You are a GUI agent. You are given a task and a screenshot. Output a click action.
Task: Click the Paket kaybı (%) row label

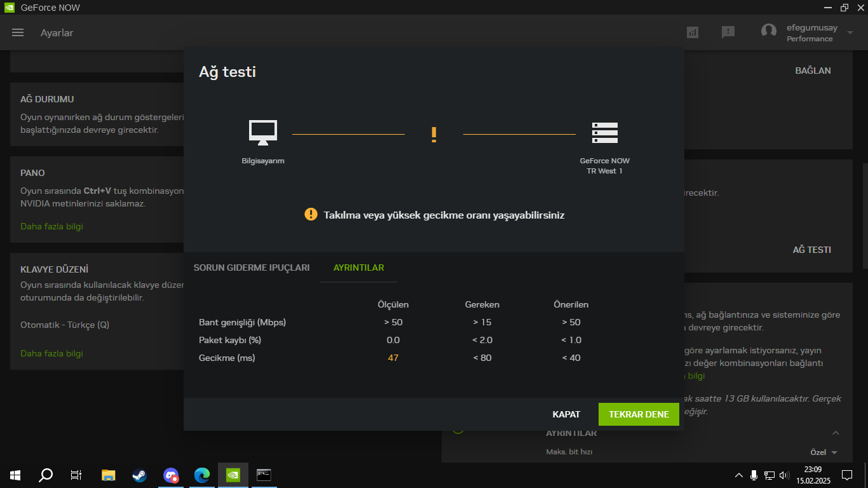(x=230, y=340)
